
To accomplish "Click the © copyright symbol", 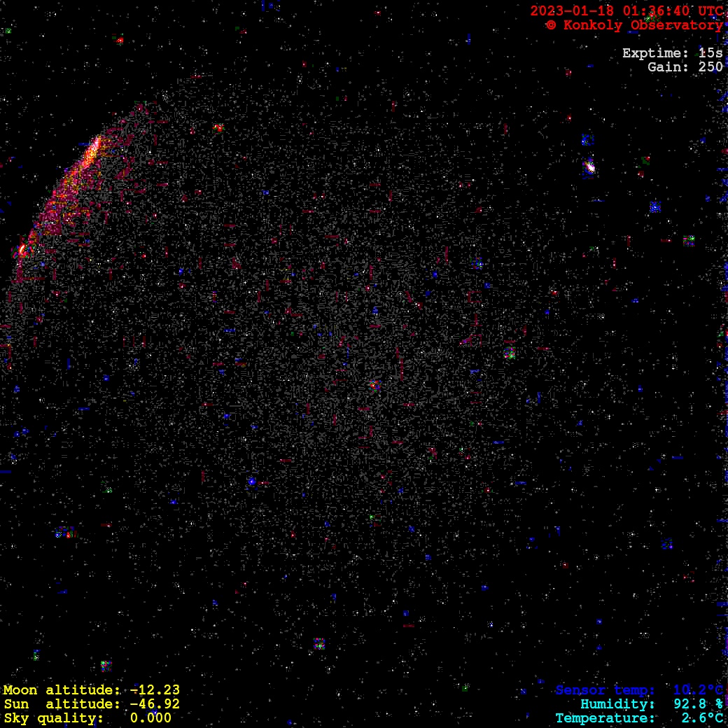I will point(551,25).
